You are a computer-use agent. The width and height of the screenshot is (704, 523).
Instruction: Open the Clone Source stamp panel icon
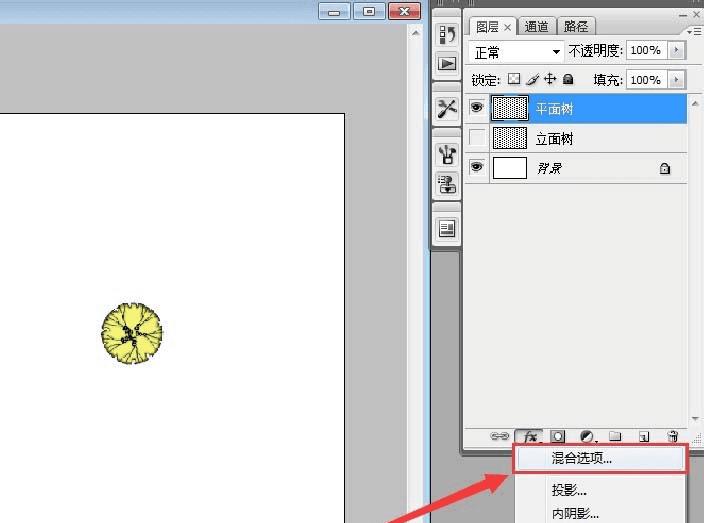pos(447,184)
